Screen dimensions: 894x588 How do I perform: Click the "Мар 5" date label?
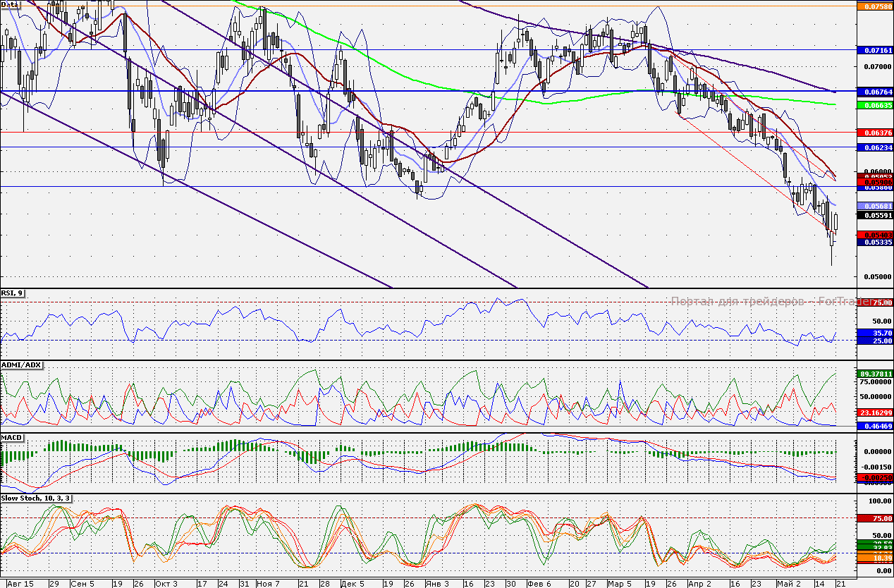tap(620, 584)
